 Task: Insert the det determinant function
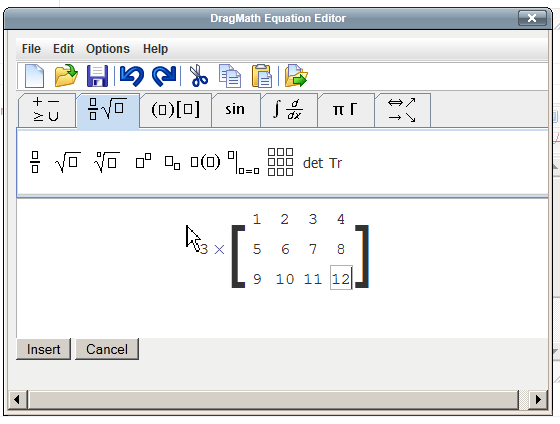[x=313, y=163]
